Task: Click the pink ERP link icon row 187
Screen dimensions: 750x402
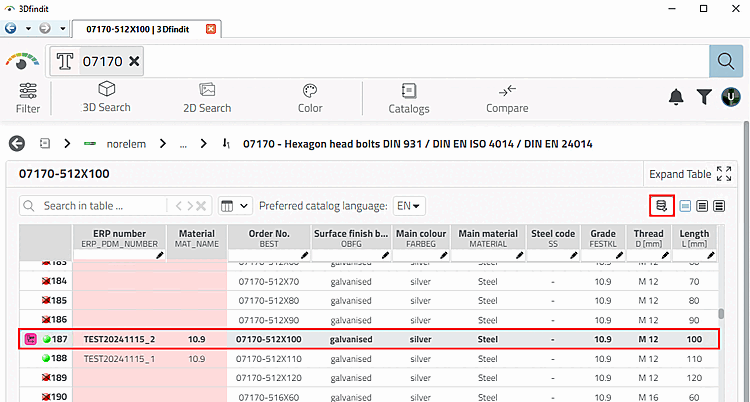Action: tap(31, 339)
